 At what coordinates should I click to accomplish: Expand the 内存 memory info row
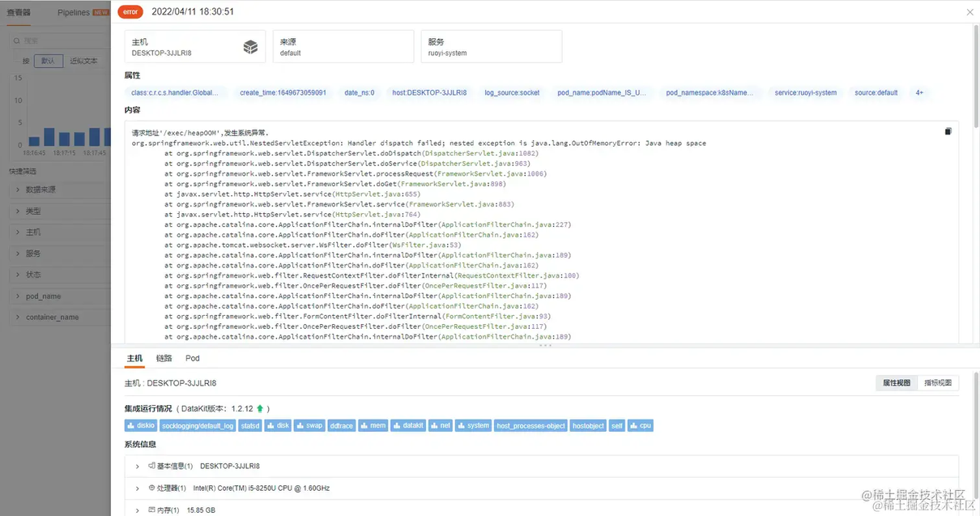coord(138,510)
